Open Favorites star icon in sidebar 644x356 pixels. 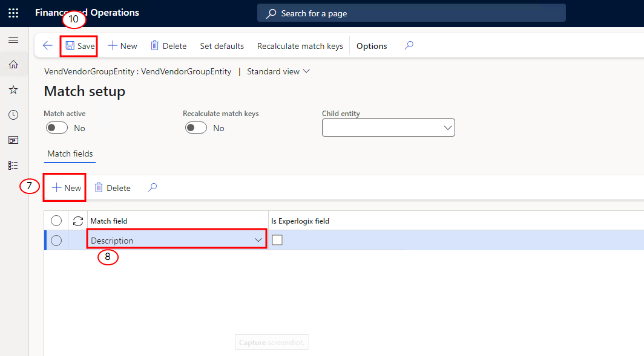pos(13,90)
